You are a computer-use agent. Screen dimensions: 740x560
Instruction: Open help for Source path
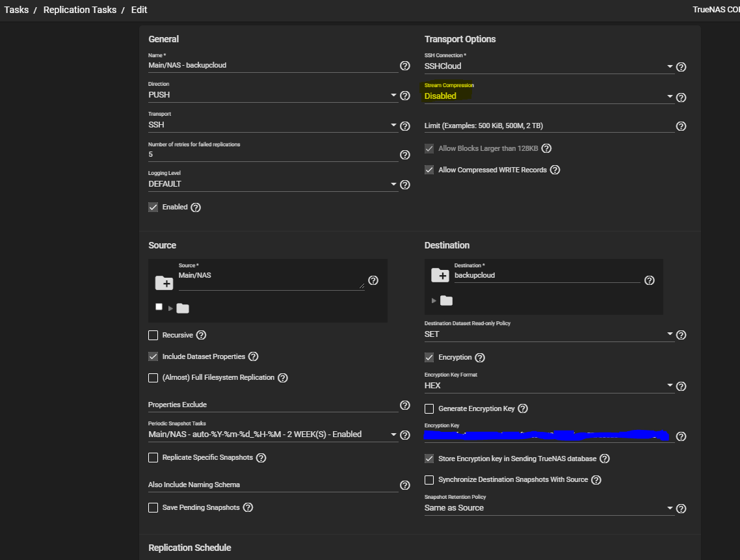pos(373,280)
